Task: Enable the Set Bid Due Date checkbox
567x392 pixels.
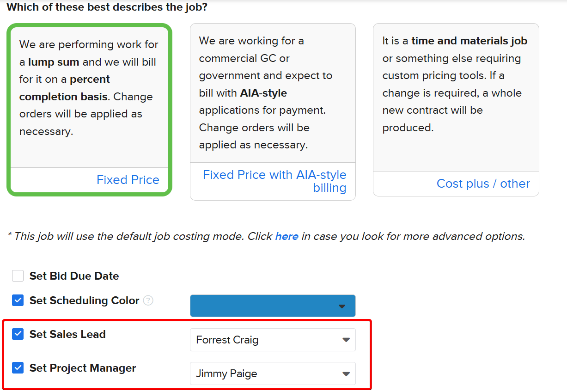Action: click(18, 276)
